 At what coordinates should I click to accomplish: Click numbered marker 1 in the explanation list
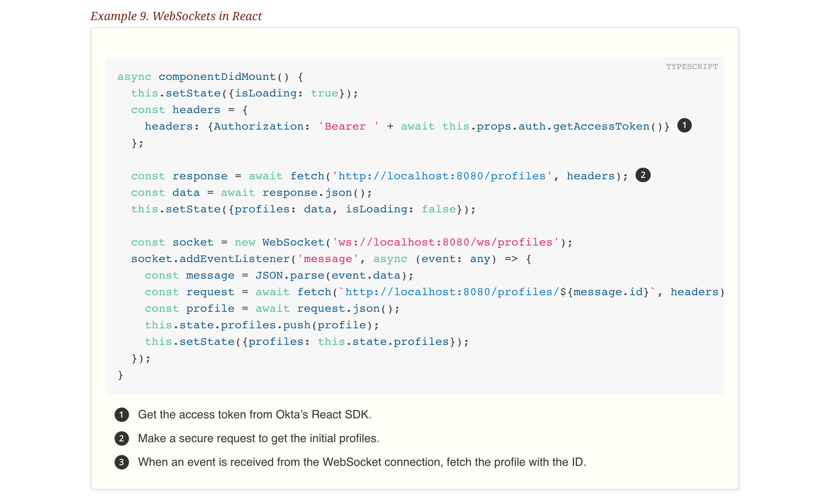122,415
